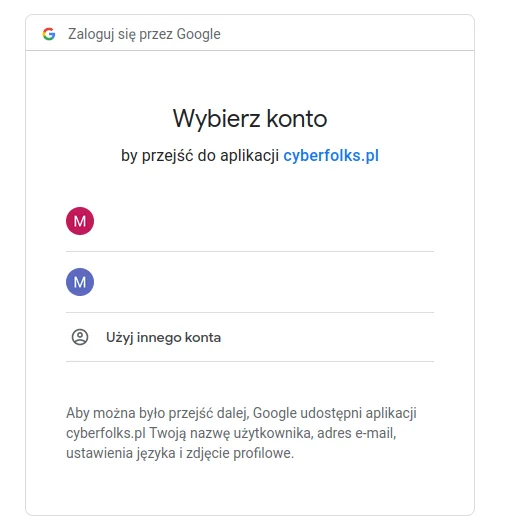Click the Zaloguj się przez Google header text
The image size is (513, 521).
[144, 34]
